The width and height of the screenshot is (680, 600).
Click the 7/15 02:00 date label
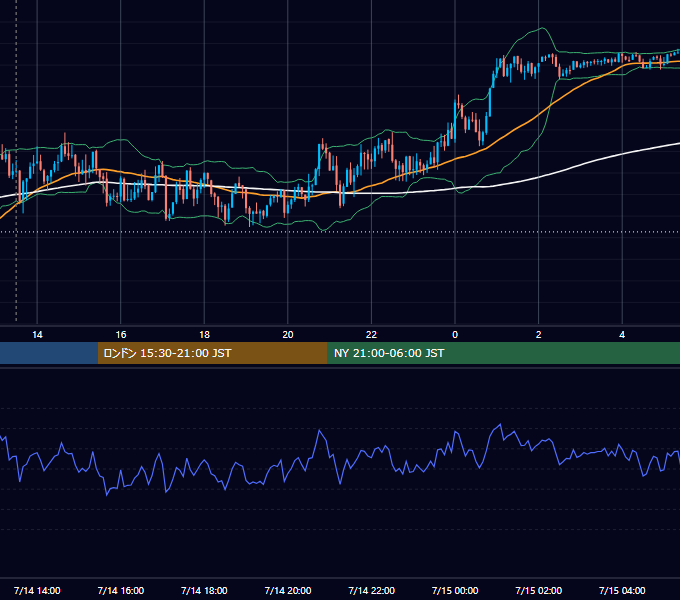[539, 590]
